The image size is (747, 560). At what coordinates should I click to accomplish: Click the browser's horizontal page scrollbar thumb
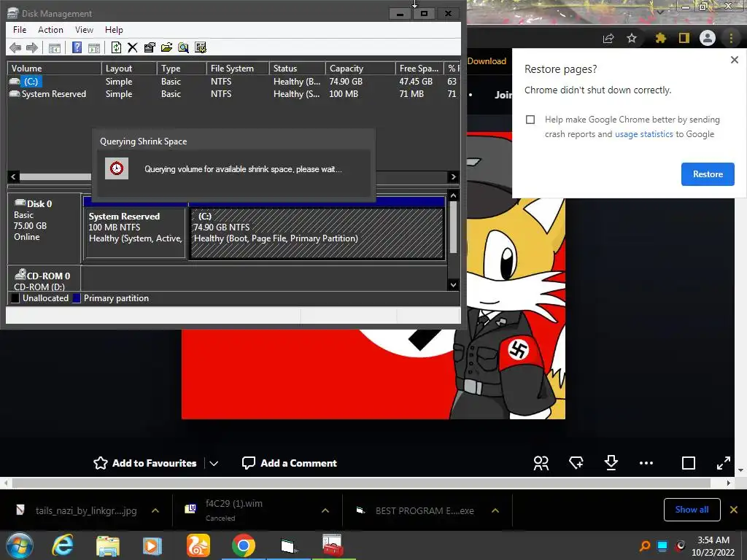point(362,483)
